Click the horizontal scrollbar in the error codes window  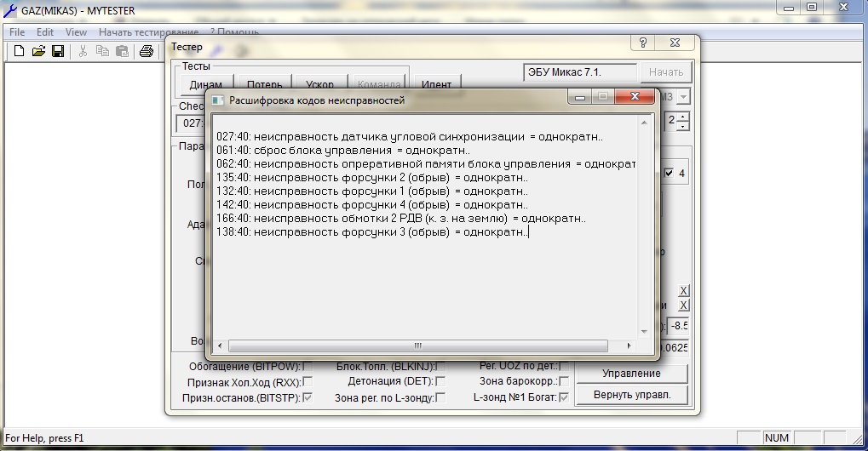[417, 346]
